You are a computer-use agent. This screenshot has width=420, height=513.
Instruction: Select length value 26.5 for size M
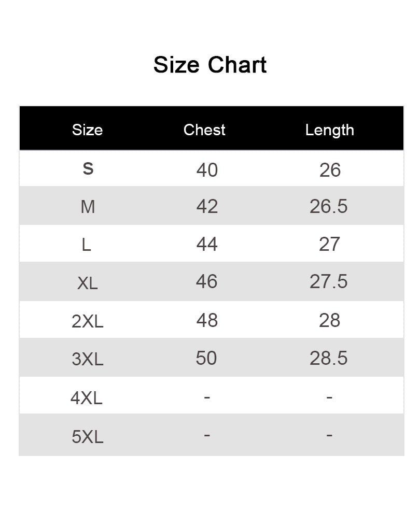pyautogui.click(x=328, y=206)
